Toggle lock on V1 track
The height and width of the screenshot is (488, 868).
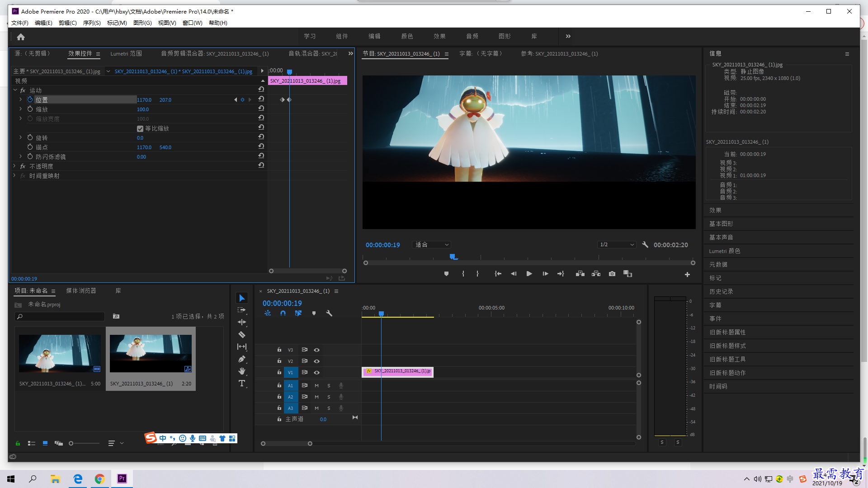point(279,372)
